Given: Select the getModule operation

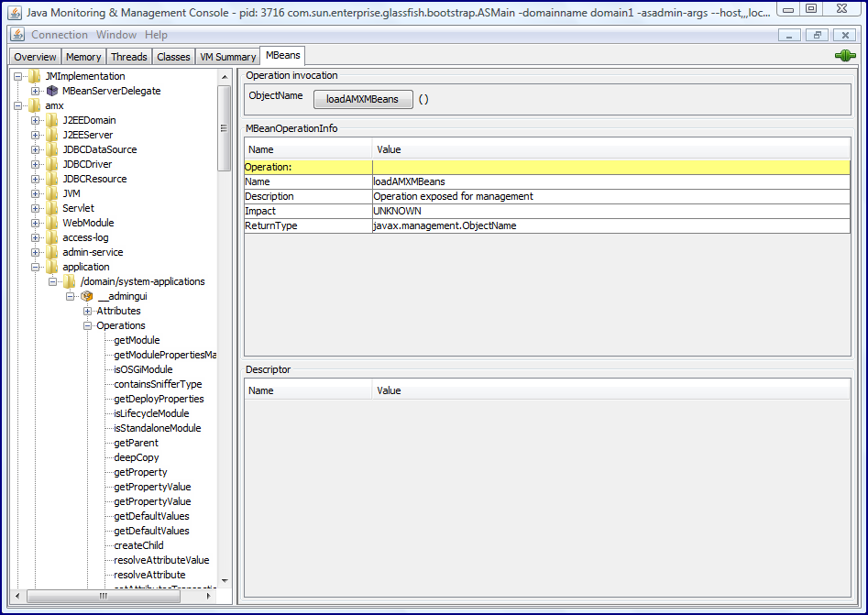Looking at the screenshot, I should click(137, 340).
